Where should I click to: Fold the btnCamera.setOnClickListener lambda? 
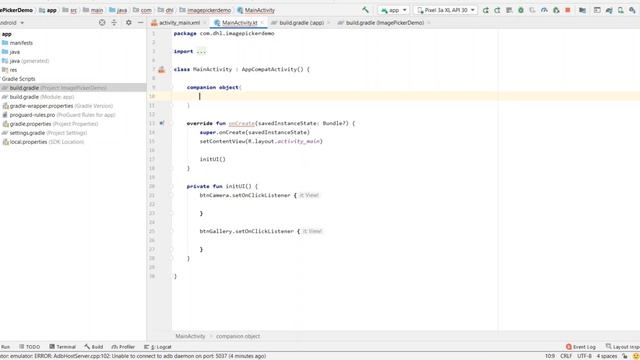pyautogui.click(x=172, y=195)
